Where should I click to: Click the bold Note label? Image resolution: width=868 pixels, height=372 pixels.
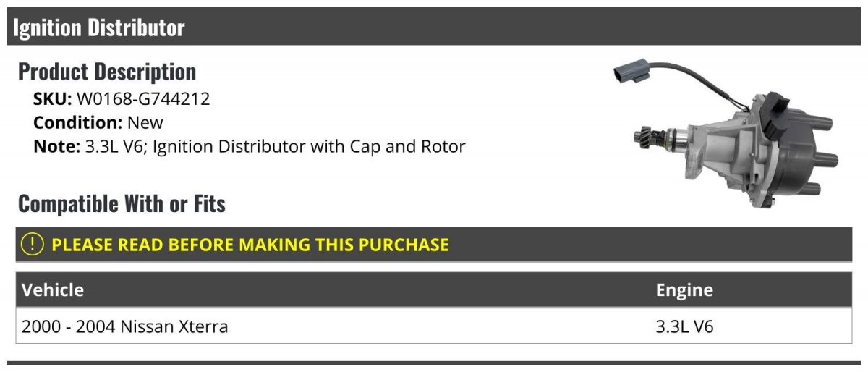(56, 147)
